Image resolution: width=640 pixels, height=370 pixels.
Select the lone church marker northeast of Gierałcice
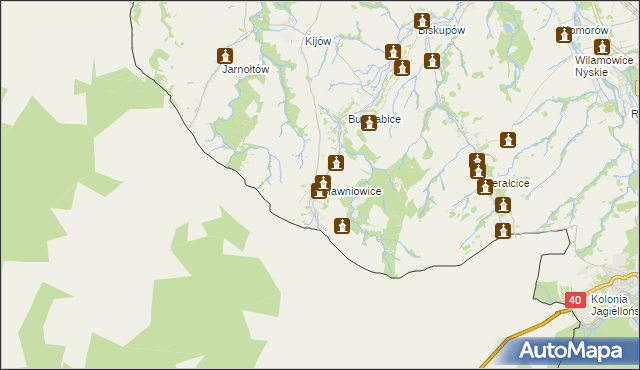coord(508,140)
